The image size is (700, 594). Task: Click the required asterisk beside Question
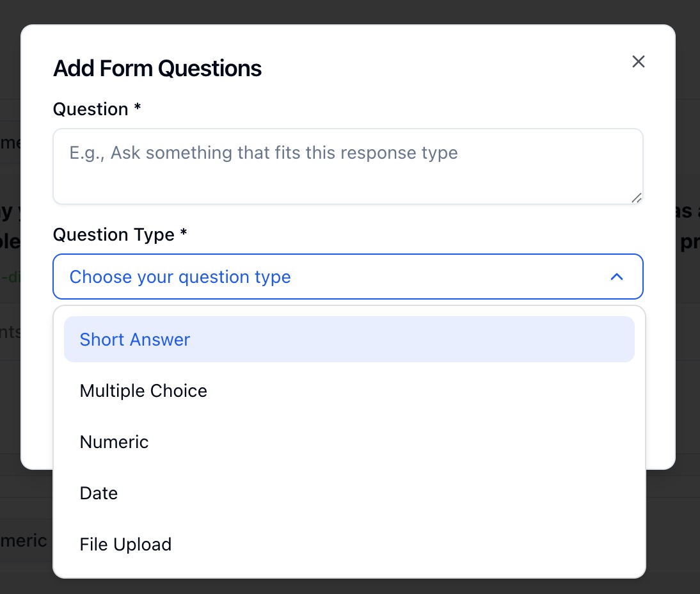pyautogui.click(x=138, y=108)
